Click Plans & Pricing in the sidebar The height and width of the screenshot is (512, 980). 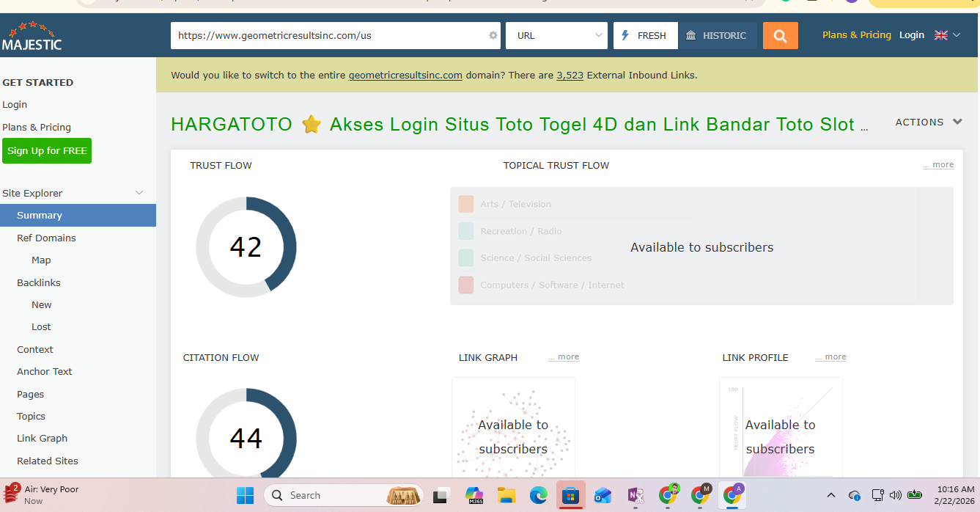(37, 127)
